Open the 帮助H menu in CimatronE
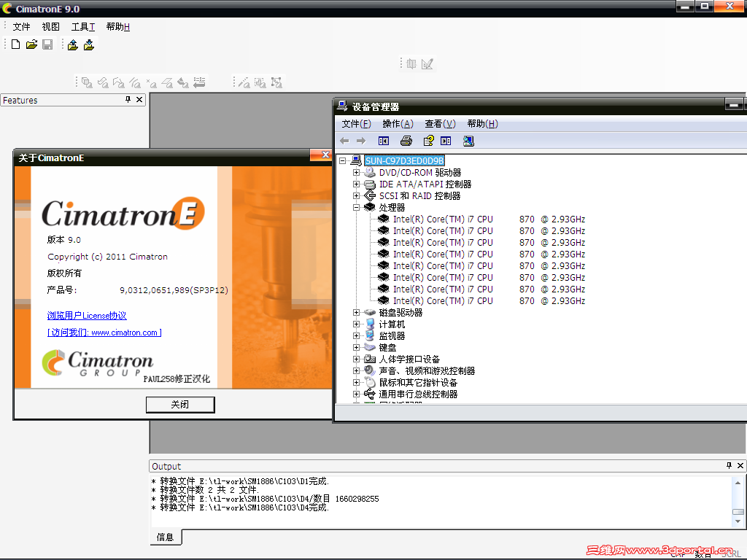Screen dimensions: 747x560 pos(117,27)
